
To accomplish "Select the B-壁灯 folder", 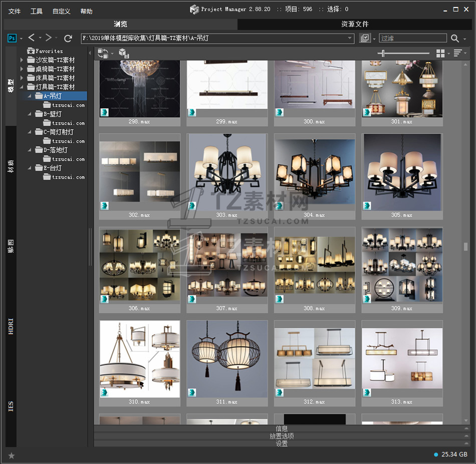I will coord(52,114).
